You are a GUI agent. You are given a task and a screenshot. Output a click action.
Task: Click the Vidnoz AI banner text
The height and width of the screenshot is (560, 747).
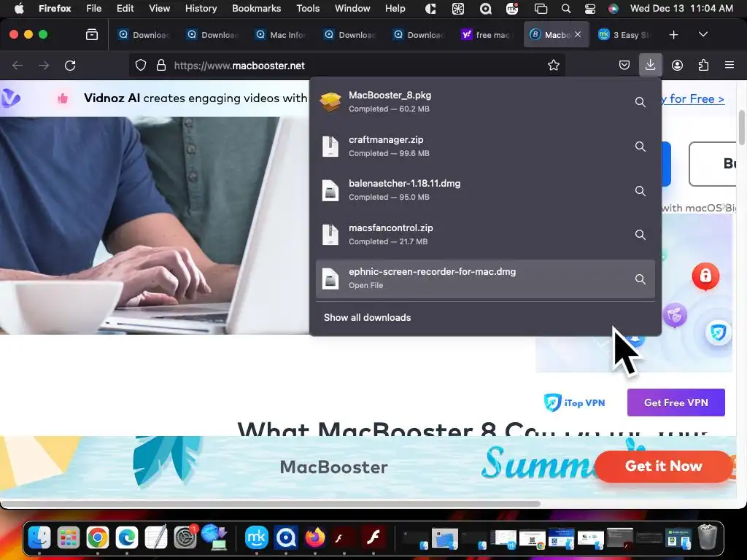click(x=196, y=98)
